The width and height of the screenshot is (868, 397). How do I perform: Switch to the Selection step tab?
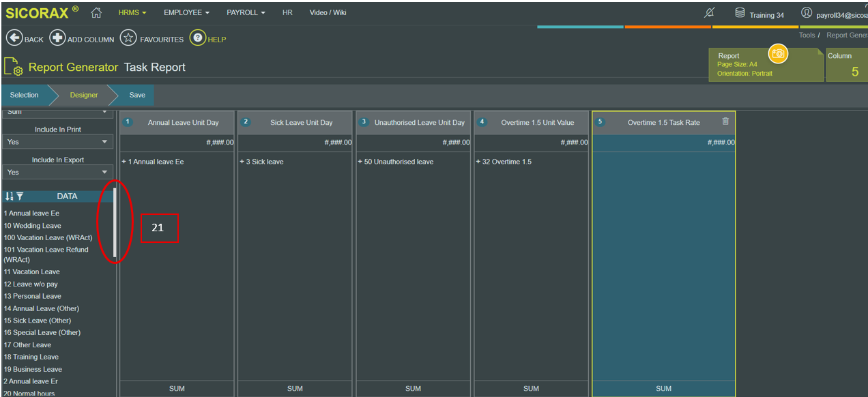[25, 95]
